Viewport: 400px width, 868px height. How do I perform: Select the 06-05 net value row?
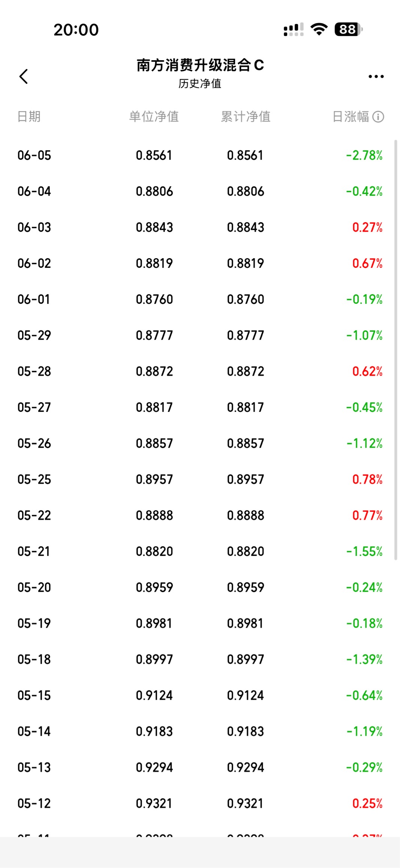200,155
